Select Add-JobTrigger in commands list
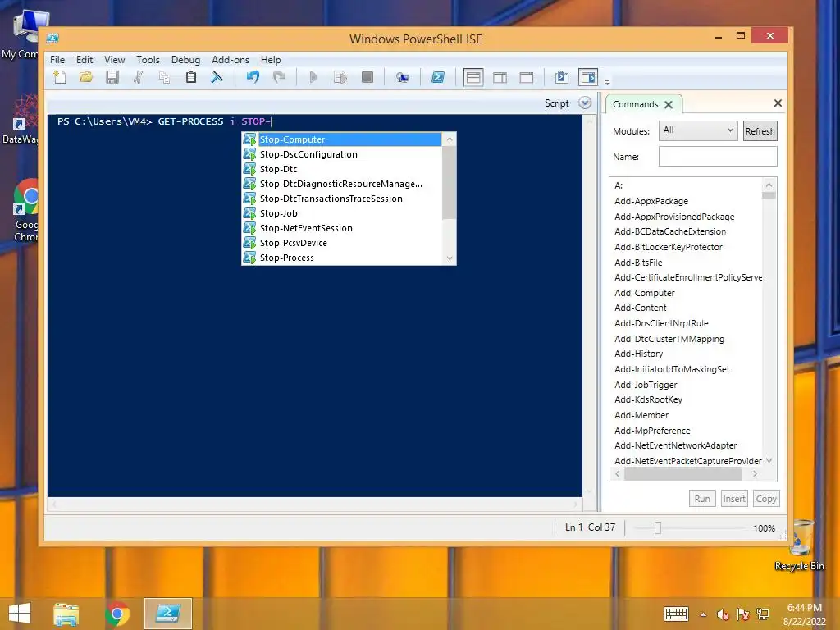Viewport: 840px width, 630px height. 646,385
